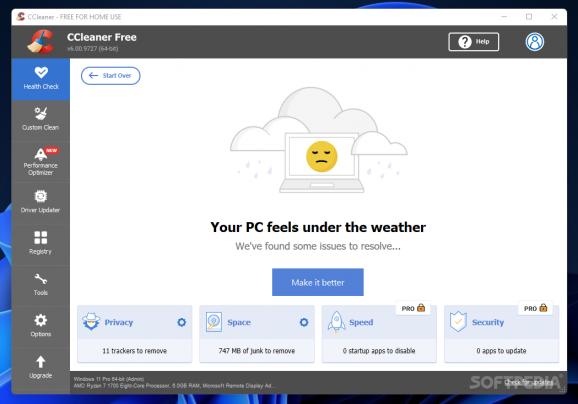This screenshot has width=578, height=404.
Task: Open the Performance Optimizer section
Action: (x=41, y=161)
